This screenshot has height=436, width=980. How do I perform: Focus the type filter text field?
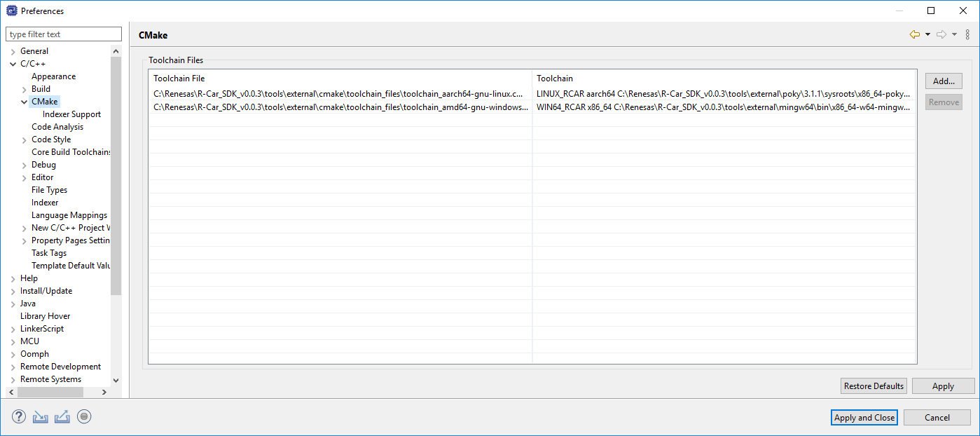pos(64,34)
